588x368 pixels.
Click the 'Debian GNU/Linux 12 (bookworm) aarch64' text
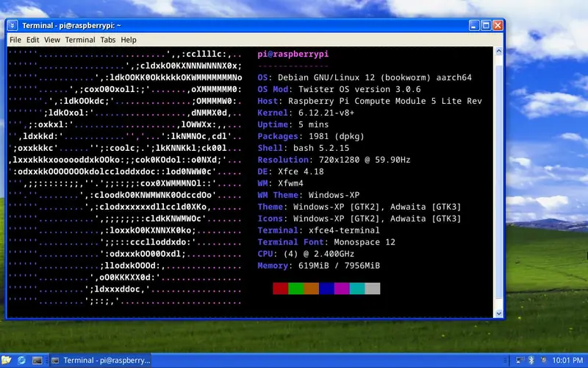tap(375, 78)
